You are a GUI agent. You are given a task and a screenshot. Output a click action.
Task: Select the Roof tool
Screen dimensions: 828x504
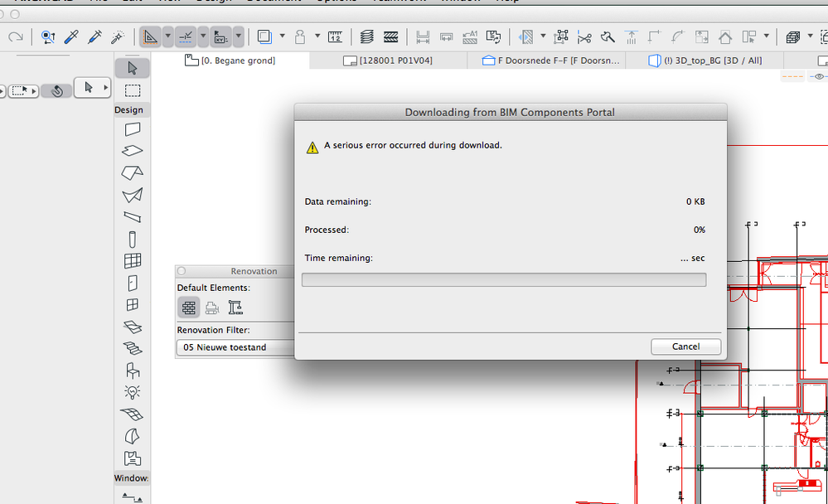(x=132, y=172)
